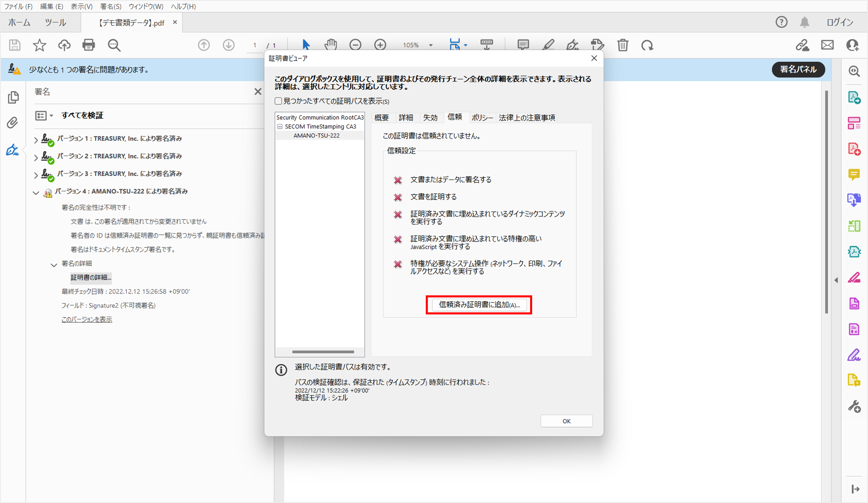Image resolution: width=868 pixels, height=503 pixels.
Task: Click the print icon in toolbar
Action: pyautogui.click(x=89, y=45)
